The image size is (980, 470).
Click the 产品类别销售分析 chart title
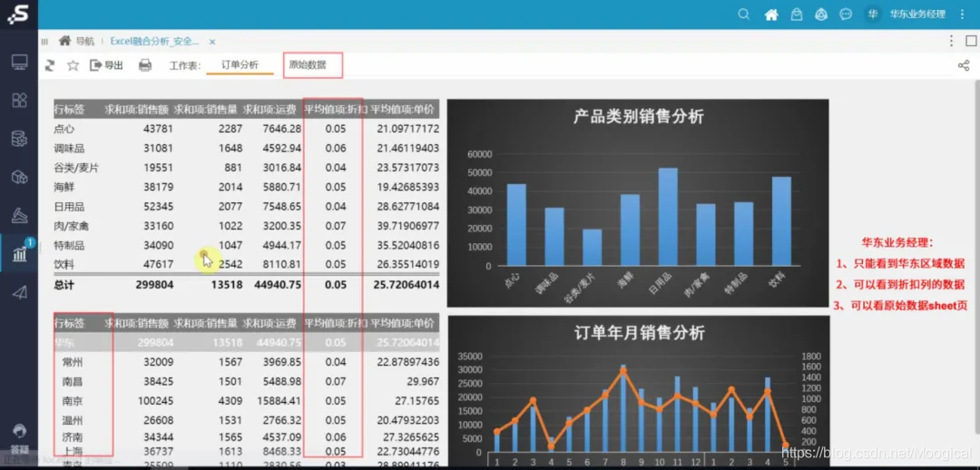point(638,117)
